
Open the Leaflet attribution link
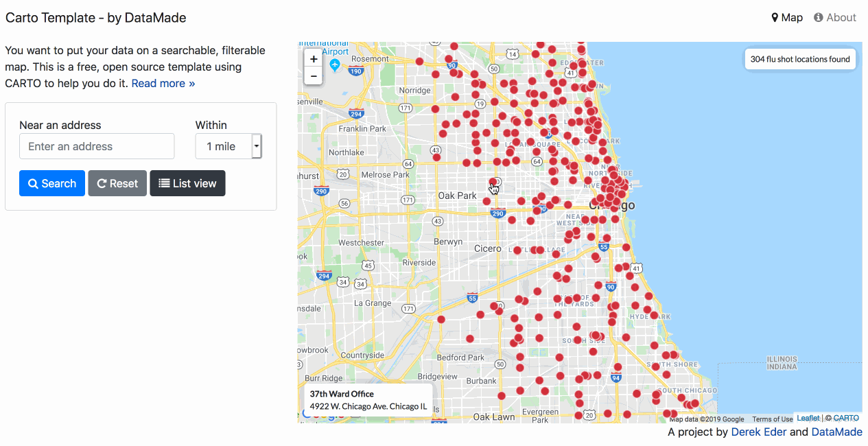[808, 418]
